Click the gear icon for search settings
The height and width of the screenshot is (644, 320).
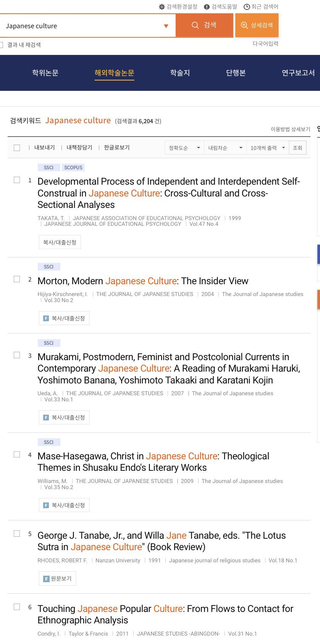162,7
